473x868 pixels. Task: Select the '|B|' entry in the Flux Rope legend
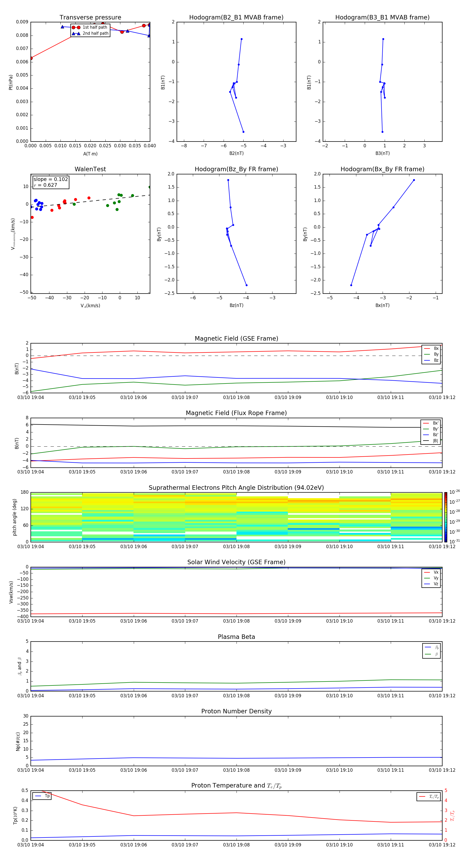pos(431,441)
